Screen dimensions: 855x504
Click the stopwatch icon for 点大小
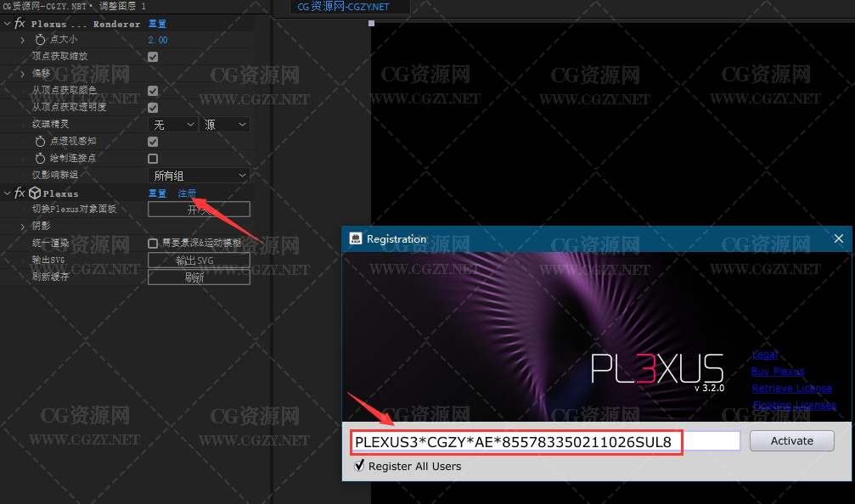point(40,40)
